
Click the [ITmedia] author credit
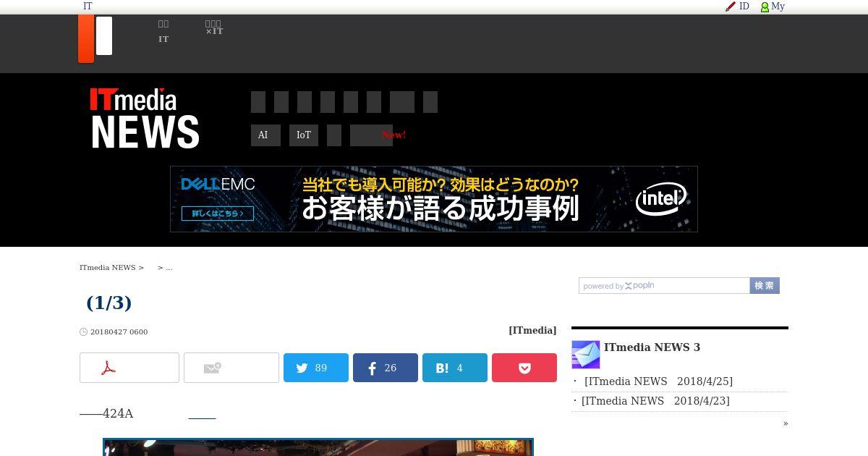coord(532,330)
